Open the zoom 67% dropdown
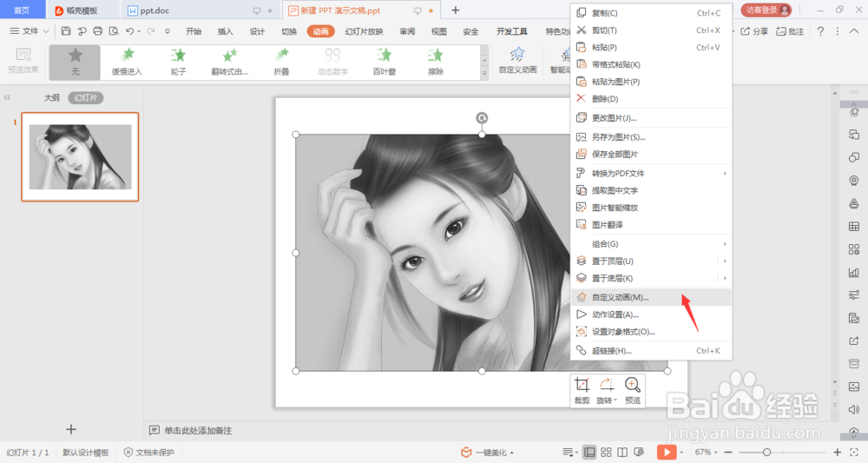Viewport: 868px width, 463px height. [x=707, y=452]
